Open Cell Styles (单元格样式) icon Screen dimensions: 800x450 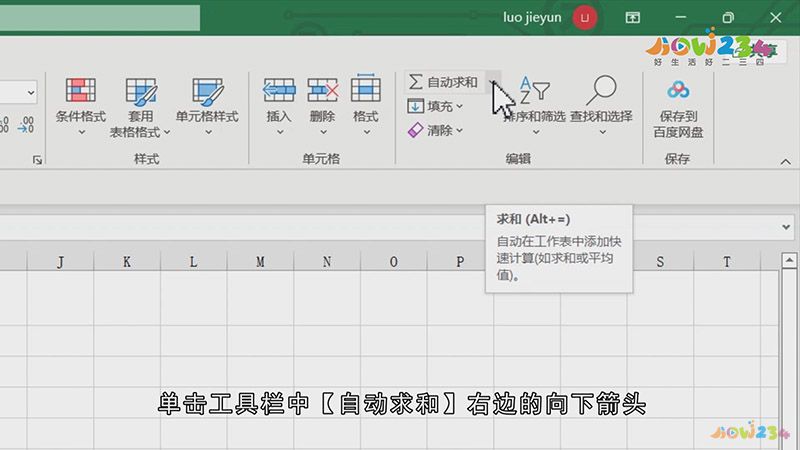pos(207,91)
